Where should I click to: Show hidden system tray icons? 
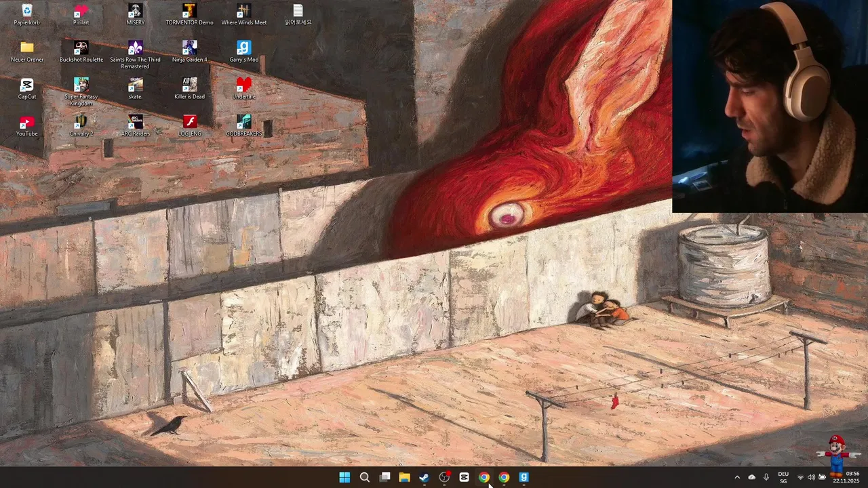tap(737, 477)
